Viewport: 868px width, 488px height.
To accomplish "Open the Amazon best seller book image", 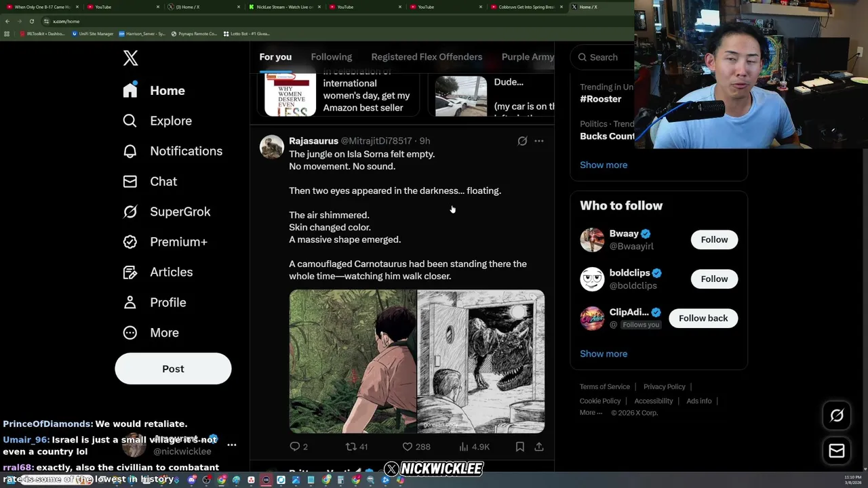I will [290, 94].
